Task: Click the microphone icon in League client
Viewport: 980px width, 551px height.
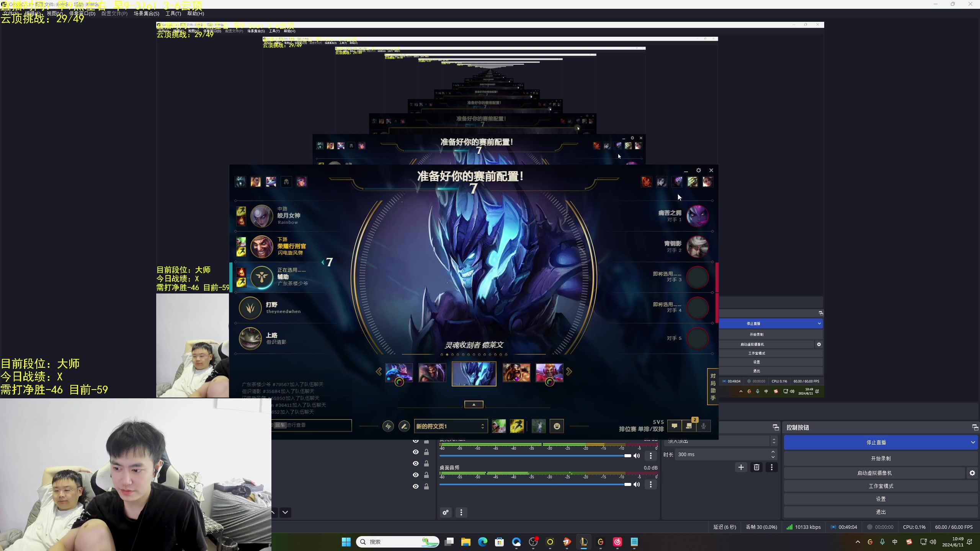Action: pyautogui.click(x=704, y=426)
